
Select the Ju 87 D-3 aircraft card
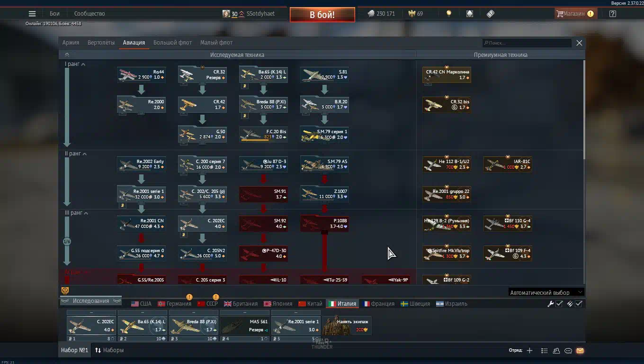(x=263, y=164)
